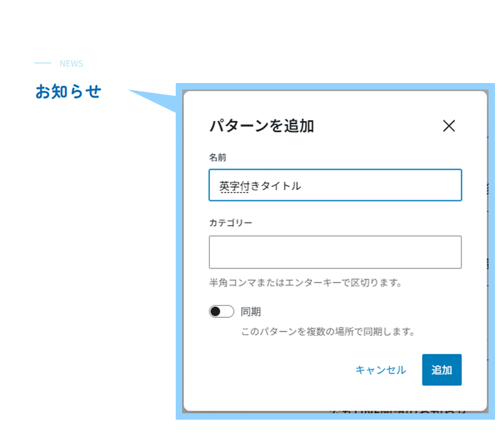The width and height of the screenshot is (504, 439).
Task: Click the パターンを追加 dialog title
Action: [x=261, y=126]
